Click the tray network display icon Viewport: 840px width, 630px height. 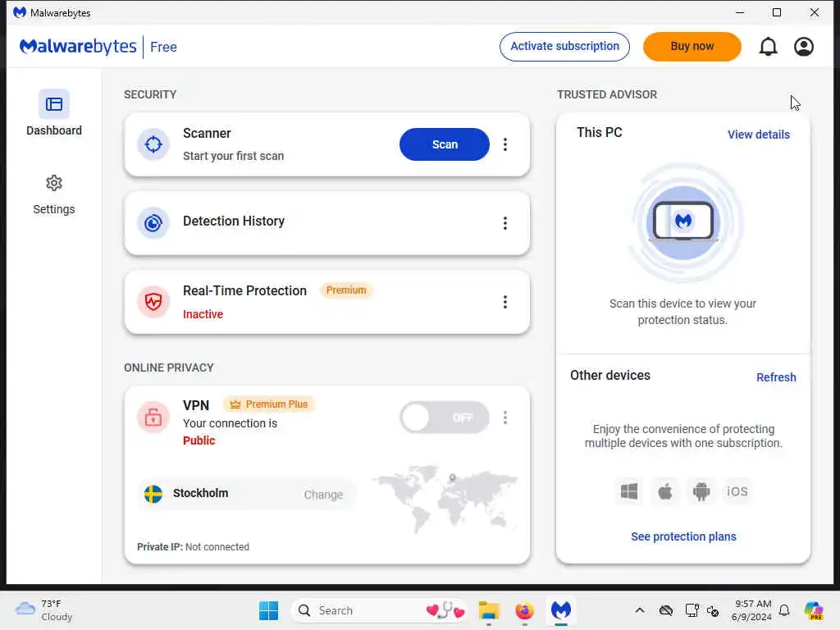click(x=692, y=610)
